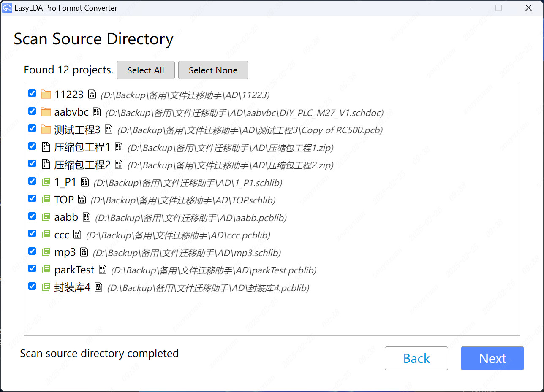Toggle the 封装库4 library checkbox
The height and width of the screenshot is (392, 544).
click(x=32, y=286)
